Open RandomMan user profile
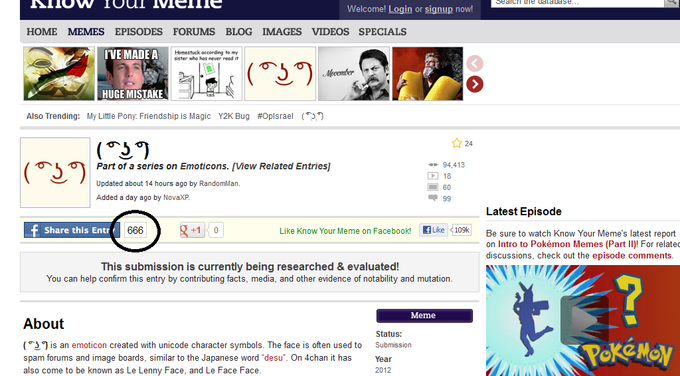The image size is (680, 376). click(x=219, y=183)
